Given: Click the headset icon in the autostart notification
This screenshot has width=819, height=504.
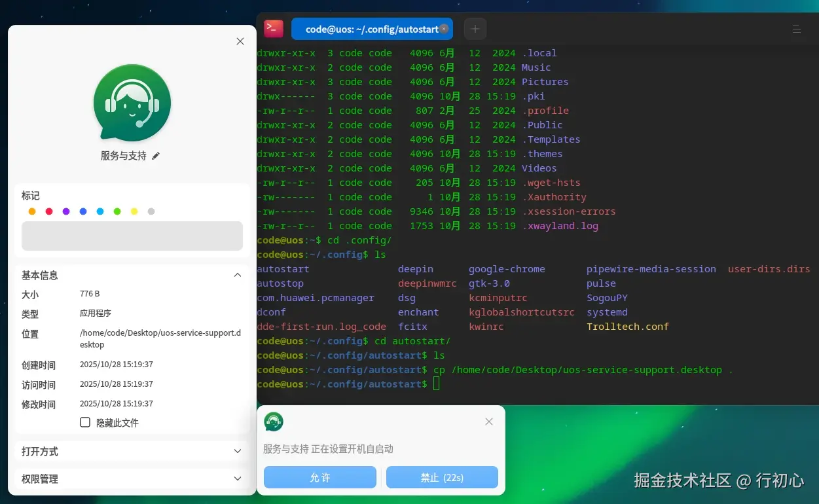Looking at the screenshot, I should click(274, 422).
